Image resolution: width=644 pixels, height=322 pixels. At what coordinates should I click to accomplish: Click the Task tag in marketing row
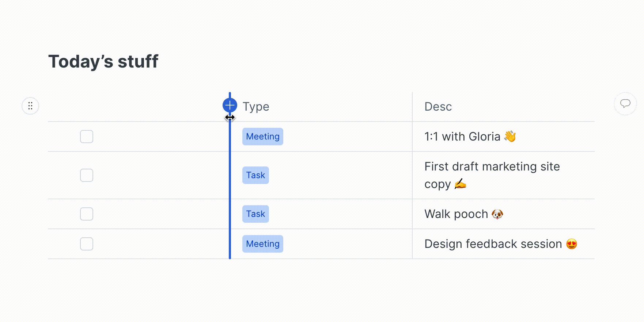255,175
